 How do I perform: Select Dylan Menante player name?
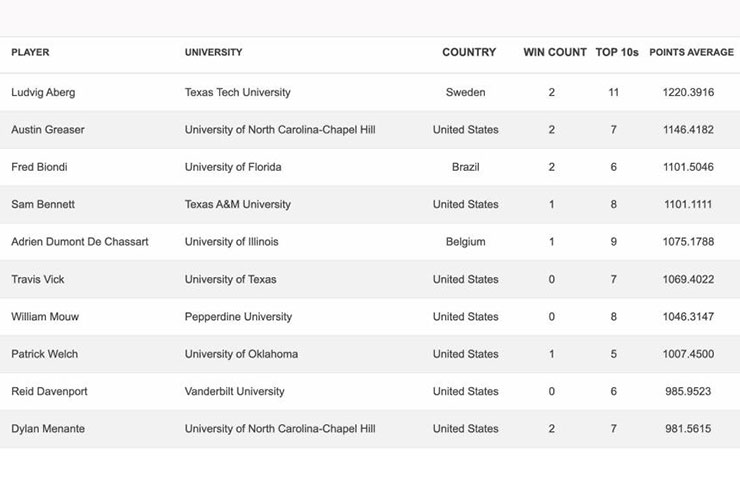[x=48, y=429]
